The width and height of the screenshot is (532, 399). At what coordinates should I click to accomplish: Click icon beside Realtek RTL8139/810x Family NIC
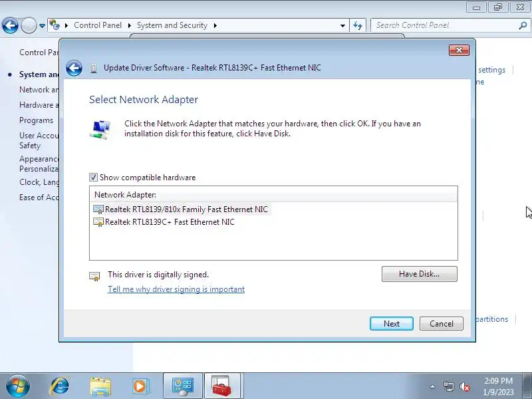click(x=98, y=209)
